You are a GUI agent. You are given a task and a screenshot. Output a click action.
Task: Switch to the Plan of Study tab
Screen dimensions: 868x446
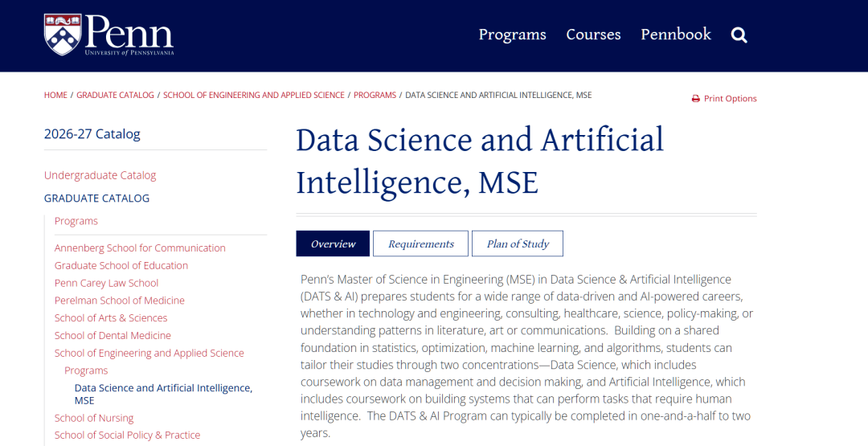pos(518,243)
